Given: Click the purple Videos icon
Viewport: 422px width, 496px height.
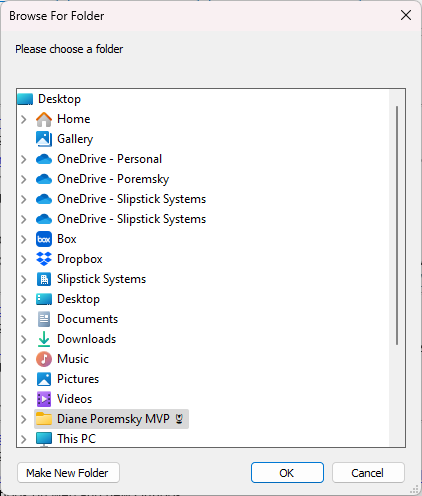Looking at the screenshot, I should (x=44, y=399).
